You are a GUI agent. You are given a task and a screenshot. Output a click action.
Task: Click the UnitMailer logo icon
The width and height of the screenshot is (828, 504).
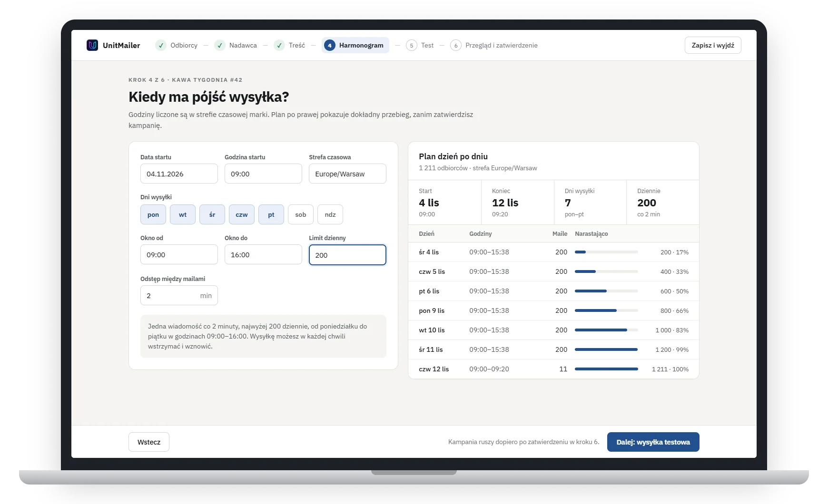click(92, 45)
